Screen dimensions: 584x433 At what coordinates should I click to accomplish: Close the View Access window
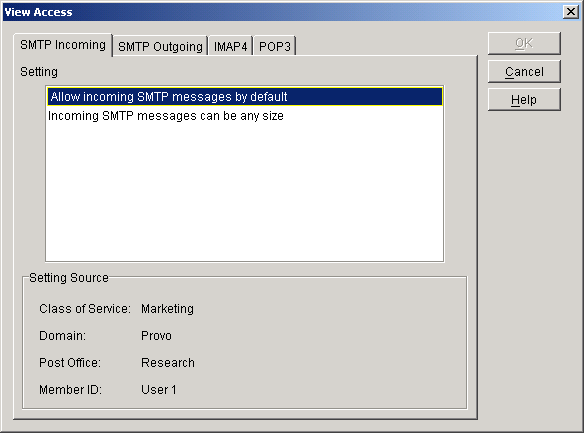pos(571,12)
